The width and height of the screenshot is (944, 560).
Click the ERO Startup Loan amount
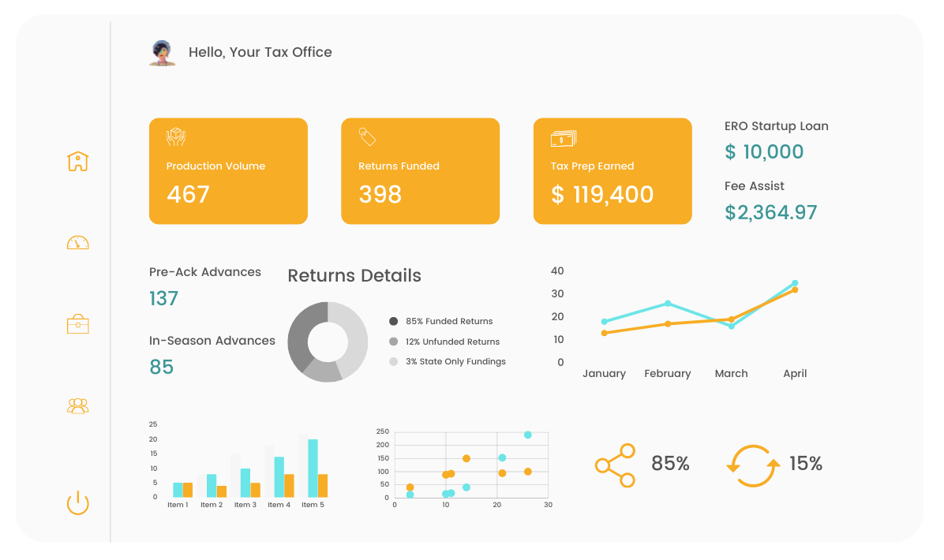764,151
